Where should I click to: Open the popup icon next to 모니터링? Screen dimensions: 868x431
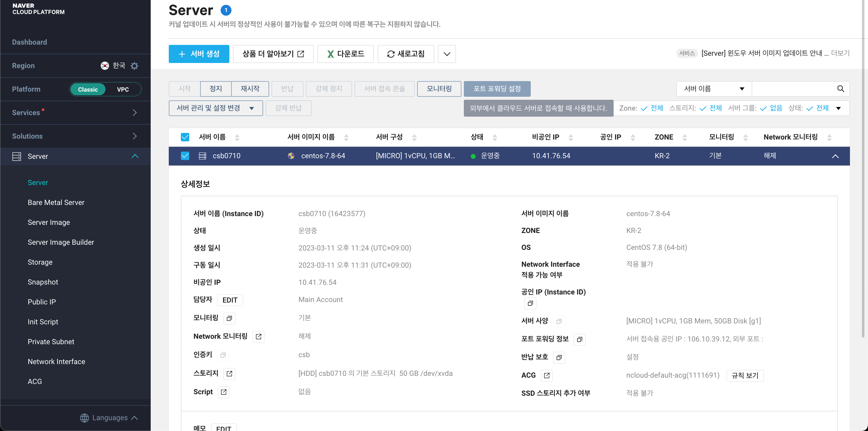[229, 318]
